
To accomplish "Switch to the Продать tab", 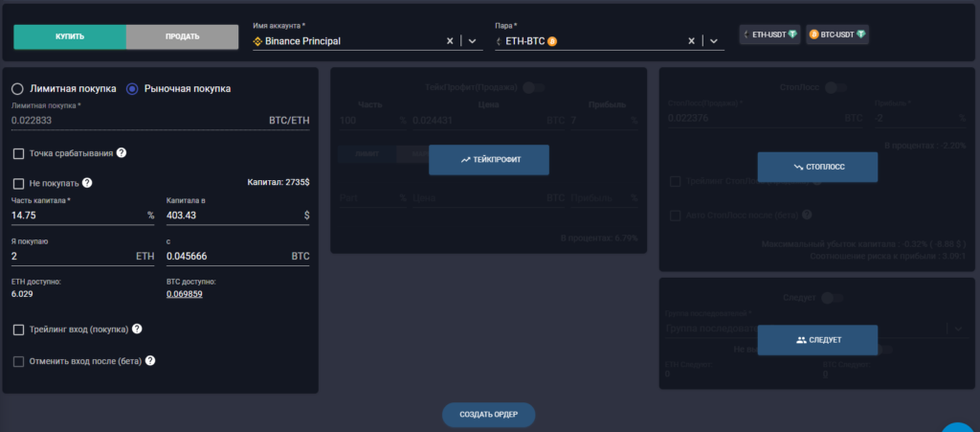I will [x=182, y=36].
